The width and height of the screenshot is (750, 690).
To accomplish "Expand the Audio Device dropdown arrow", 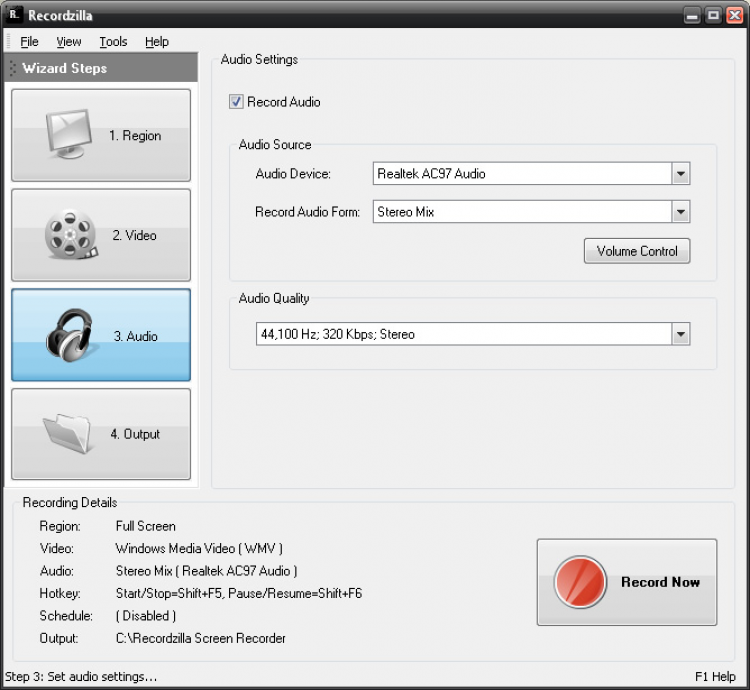I will tap(680, 174).
